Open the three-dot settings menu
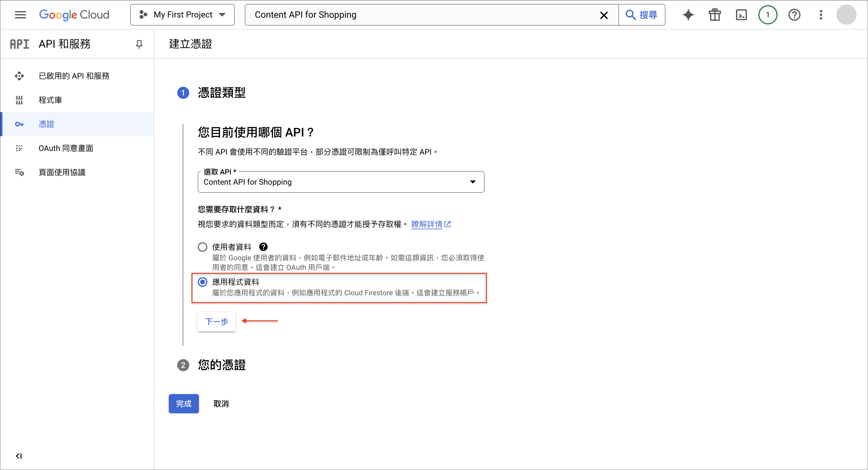 [x=821, y=15]
